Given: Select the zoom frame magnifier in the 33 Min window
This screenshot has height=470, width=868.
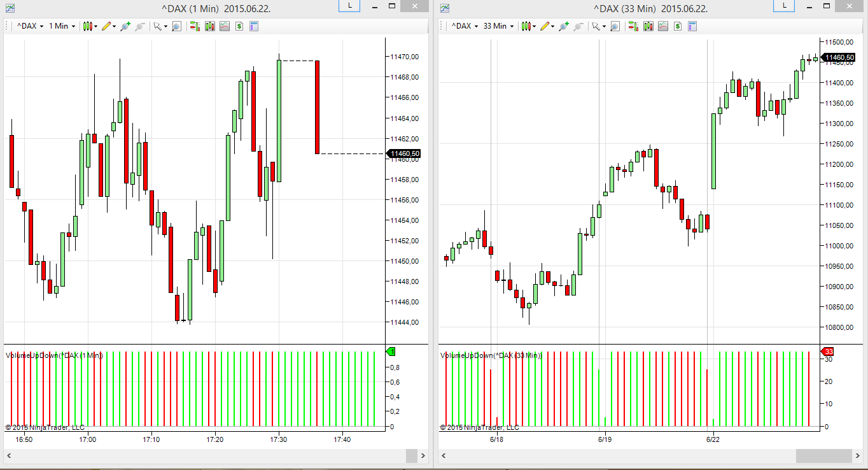Looking at the screenshot, I should (x=614, y=26).
